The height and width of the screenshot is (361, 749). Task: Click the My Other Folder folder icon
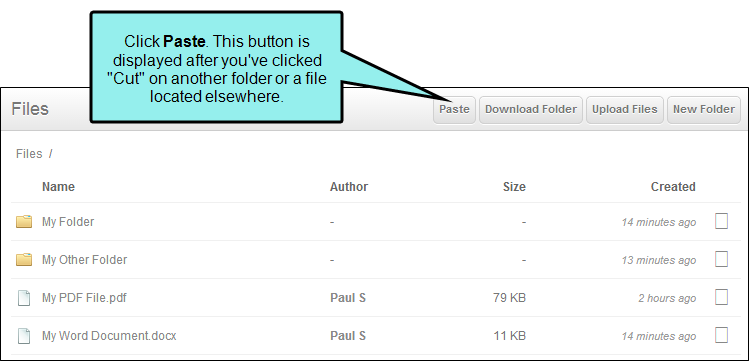click(24, 260)
